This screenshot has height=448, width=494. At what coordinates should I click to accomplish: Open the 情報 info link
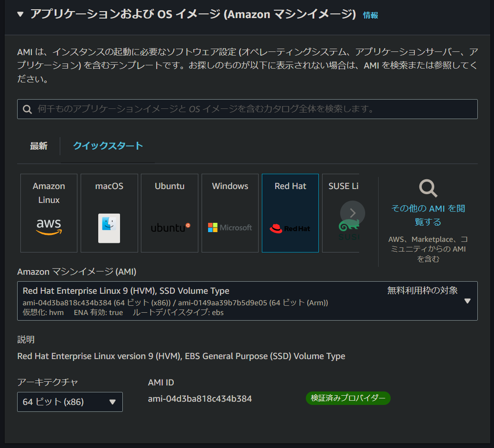click(370, 15)
